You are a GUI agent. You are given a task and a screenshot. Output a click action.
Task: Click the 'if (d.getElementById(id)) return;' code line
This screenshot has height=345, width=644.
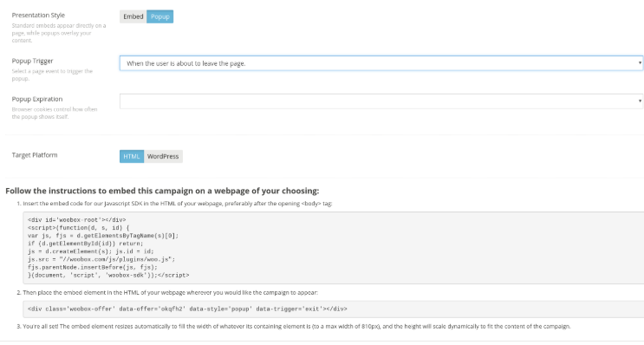tap(86, 244)
